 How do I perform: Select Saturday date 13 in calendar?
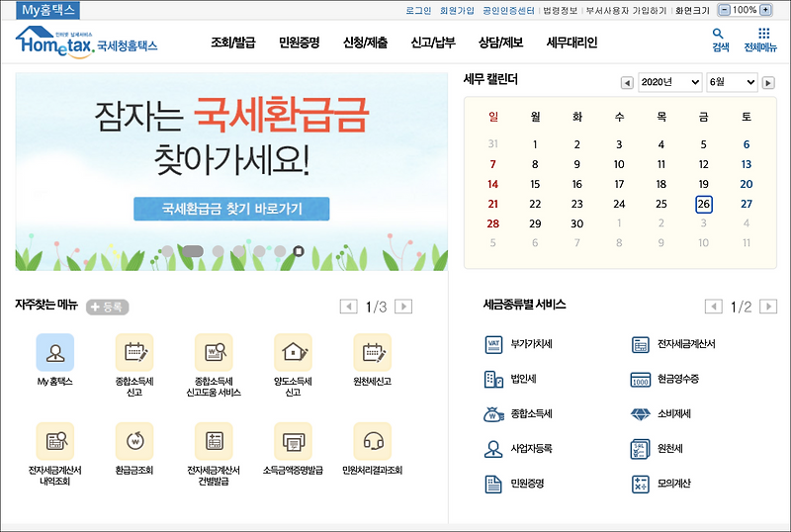coord(747,164)
